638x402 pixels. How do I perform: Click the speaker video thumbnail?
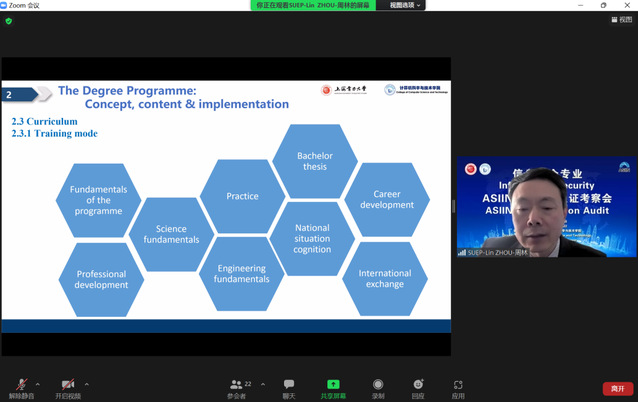point(545,206)
